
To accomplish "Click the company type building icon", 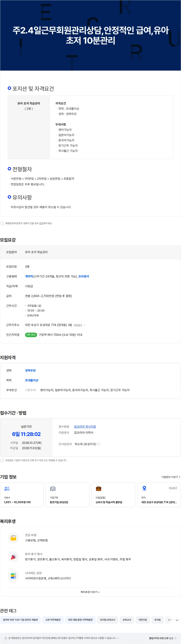I will pos(53,488).
